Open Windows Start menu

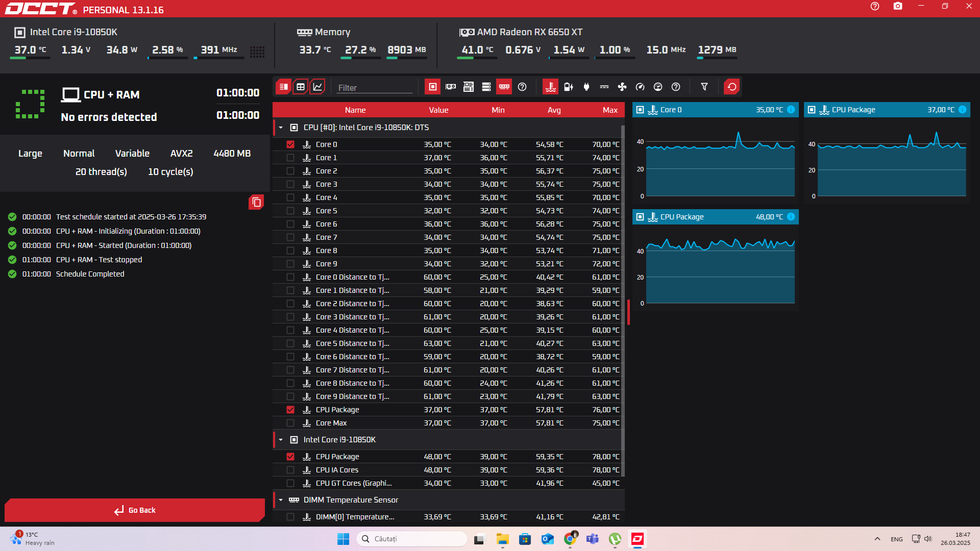click(x=343, y=539)
